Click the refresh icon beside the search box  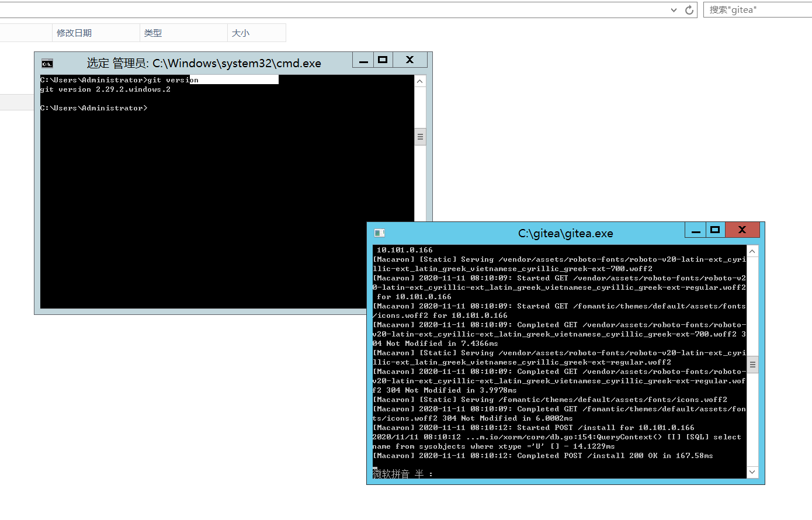click(689, 9)
